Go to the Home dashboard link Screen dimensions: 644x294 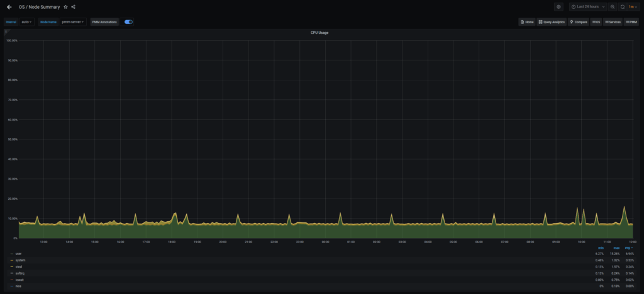coord(527,22)
